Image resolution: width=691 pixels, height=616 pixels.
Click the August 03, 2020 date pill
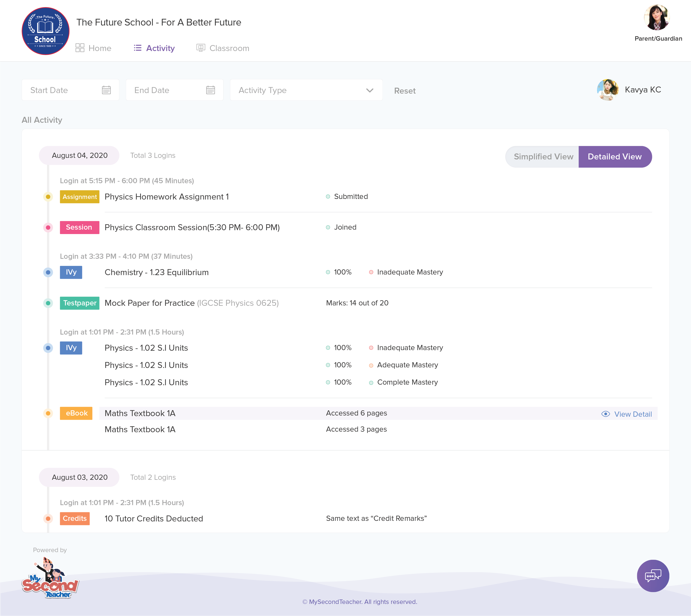pyautogui.click(x=80, y=477)
